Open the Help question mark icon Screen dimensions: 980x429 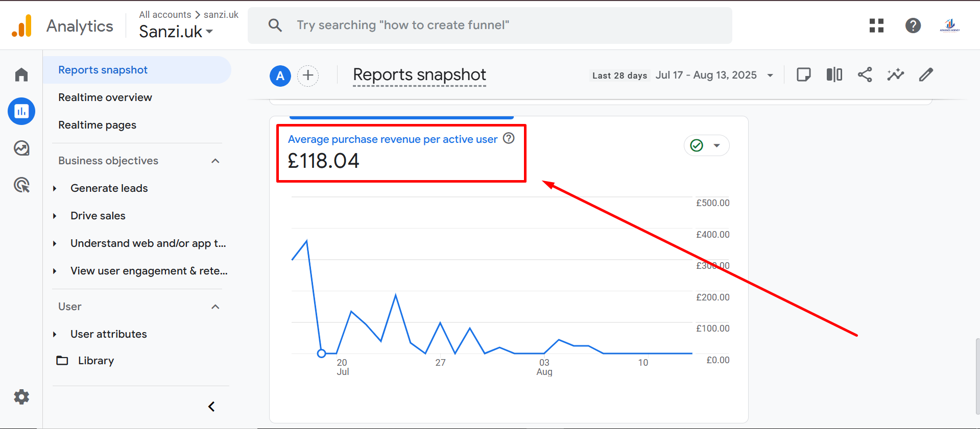pos(913,26)
